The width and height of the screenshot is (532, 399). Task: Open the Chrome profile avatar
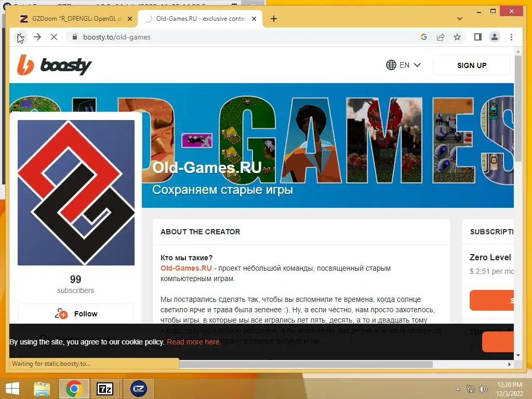click(x=495, y=37)
